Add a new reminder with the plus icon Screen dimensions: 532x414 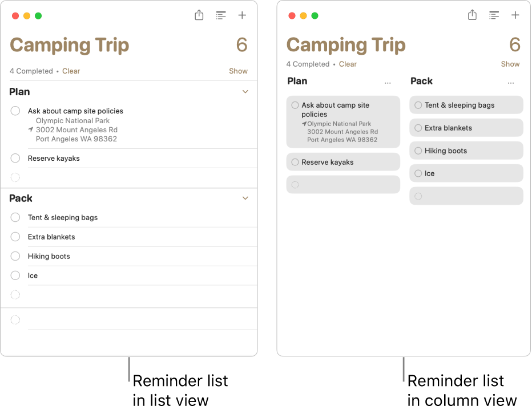point(242,15)
